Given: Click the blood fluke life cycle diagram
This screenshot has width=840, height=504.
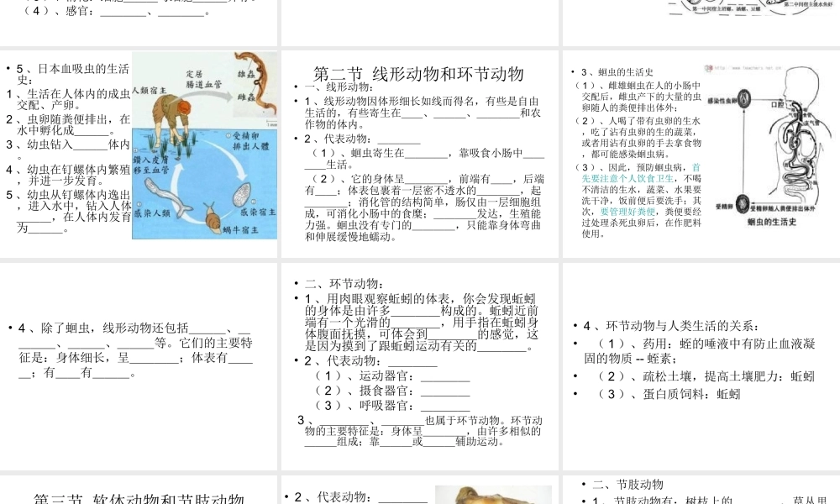Looking at the screenshot, I should [x=205, y=145].
